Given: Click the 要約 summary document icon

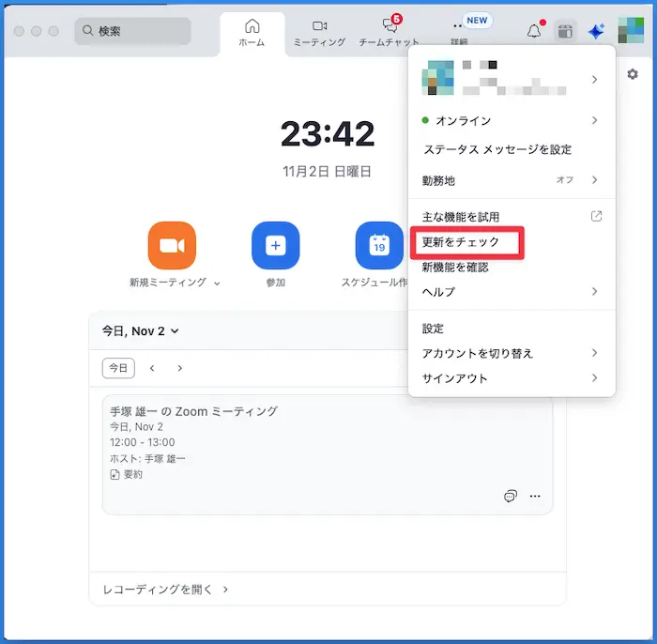Looking at the screenshot, I should coord(115,474).
